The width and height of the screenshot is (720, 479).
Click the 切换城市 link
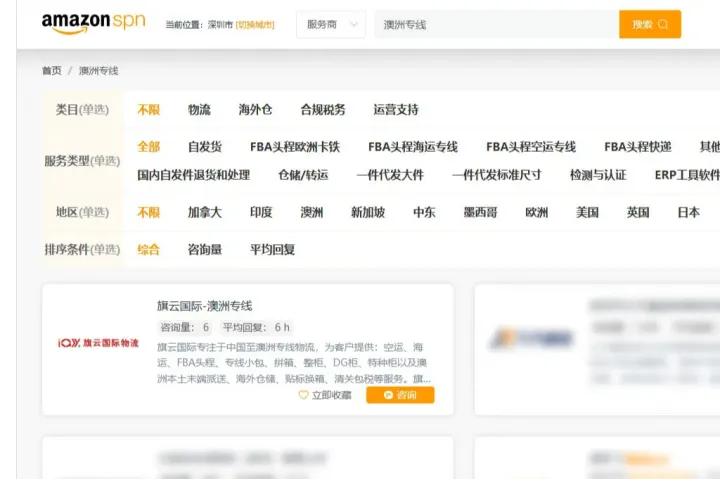click(255, 25)
